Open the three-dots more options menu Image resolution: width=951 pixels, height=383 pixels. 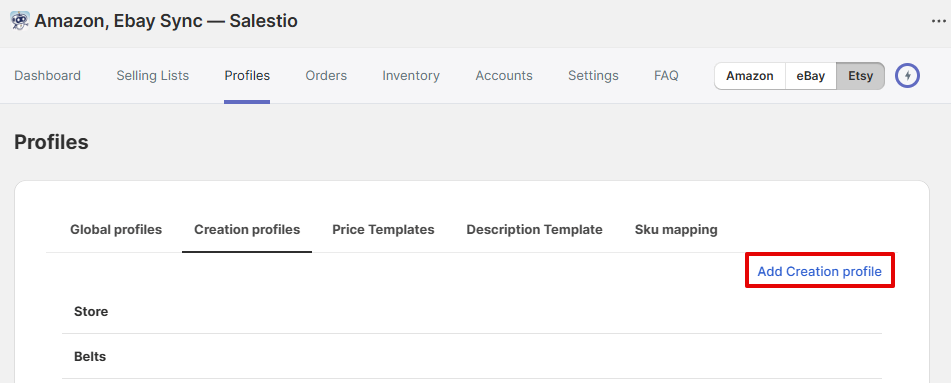(x=938, y=21)
